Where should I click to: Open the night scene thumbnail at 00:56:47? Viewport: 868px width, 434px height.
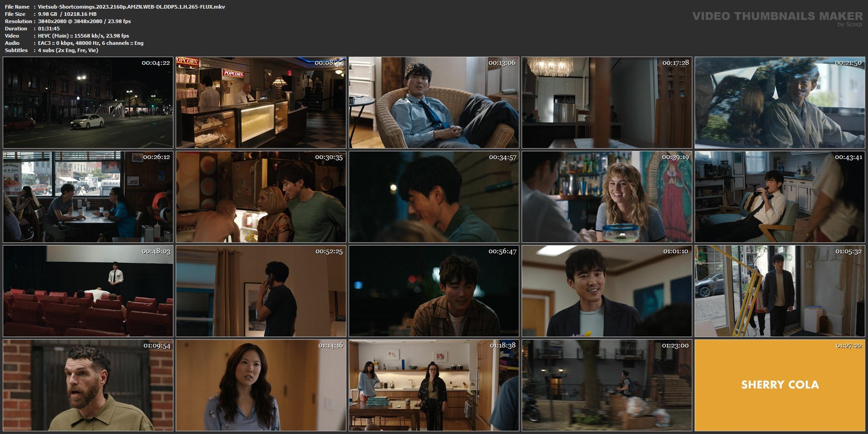(434, 291)
